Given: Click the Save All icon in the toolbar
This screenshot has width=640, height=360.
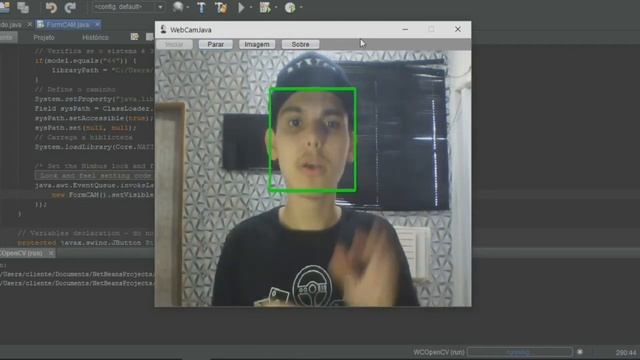Looking at the screenshot, I should coord(23,7).
